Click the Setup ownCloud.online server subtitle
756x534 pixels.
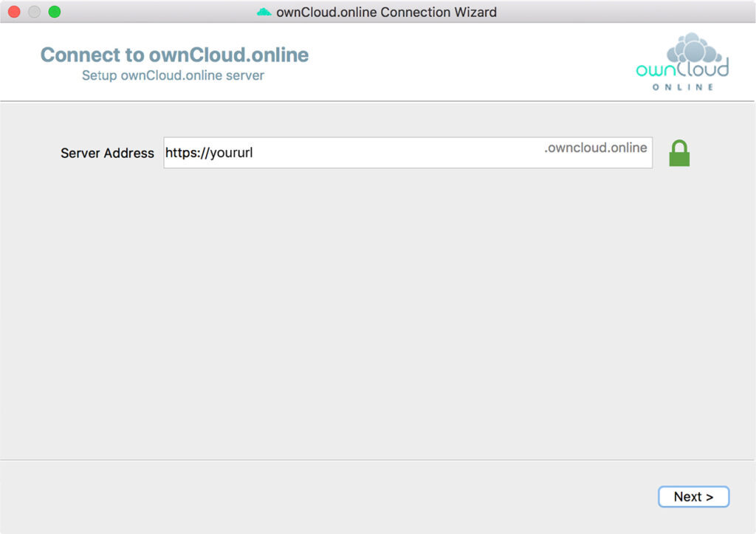click(x=173, y=75)
